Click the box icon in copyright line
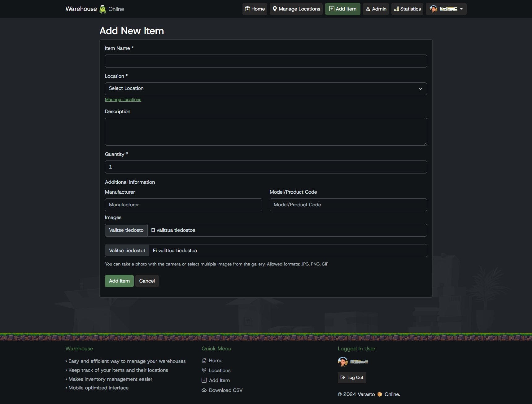 (380, 394)
